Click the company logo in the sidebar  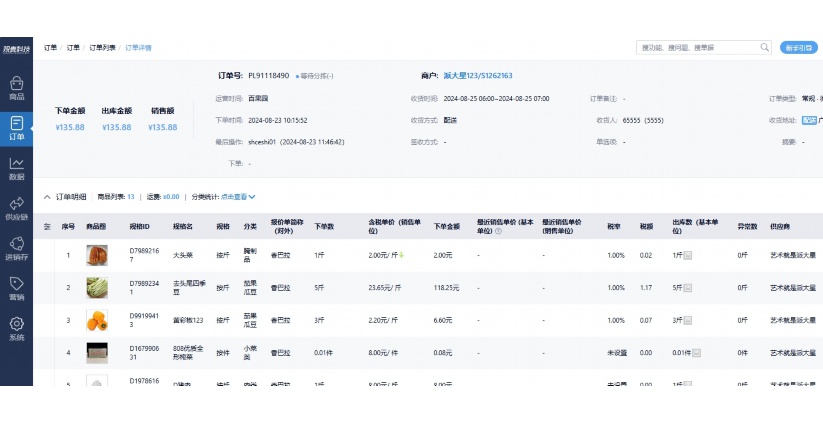click(16, 49)
